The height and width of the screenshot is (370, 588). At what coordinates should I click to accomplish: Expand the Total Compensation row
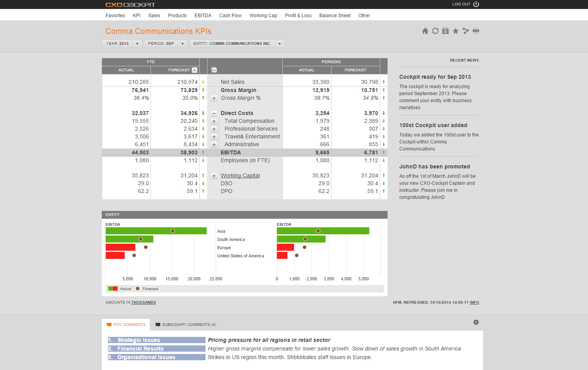(x=214, y=121)
